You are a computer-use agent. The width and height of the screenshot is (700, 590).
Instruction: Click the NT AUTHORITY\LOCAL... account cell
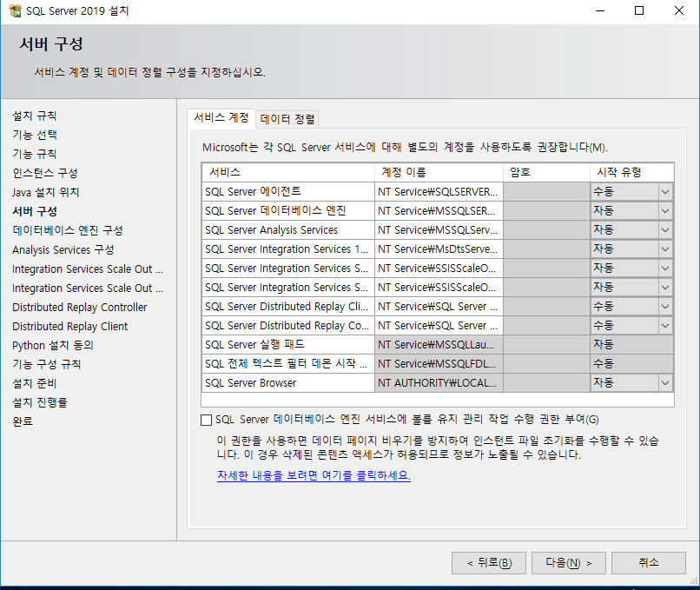(x=439, y=383)
